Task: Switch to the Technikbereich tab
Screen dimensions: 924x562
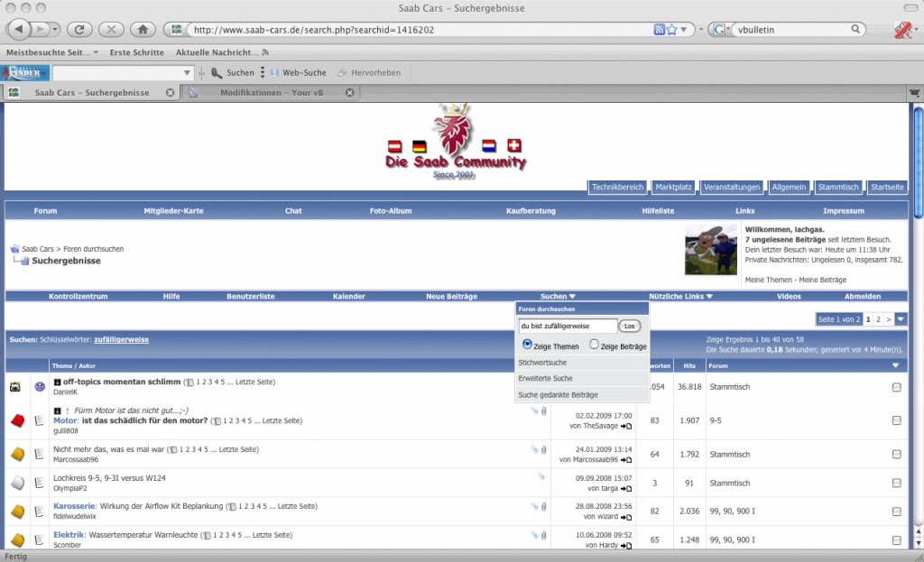Action: coord(617,187)
